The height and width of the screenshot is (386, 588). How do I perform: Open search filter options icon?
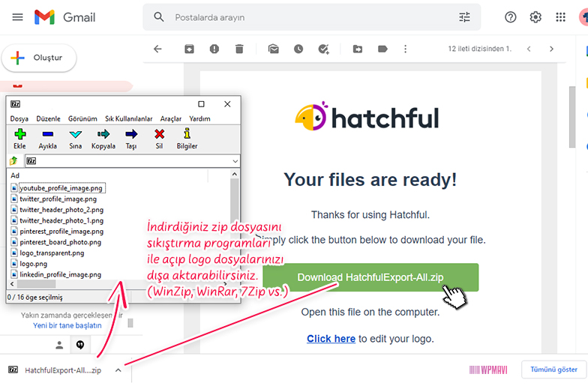coord(464,17)
